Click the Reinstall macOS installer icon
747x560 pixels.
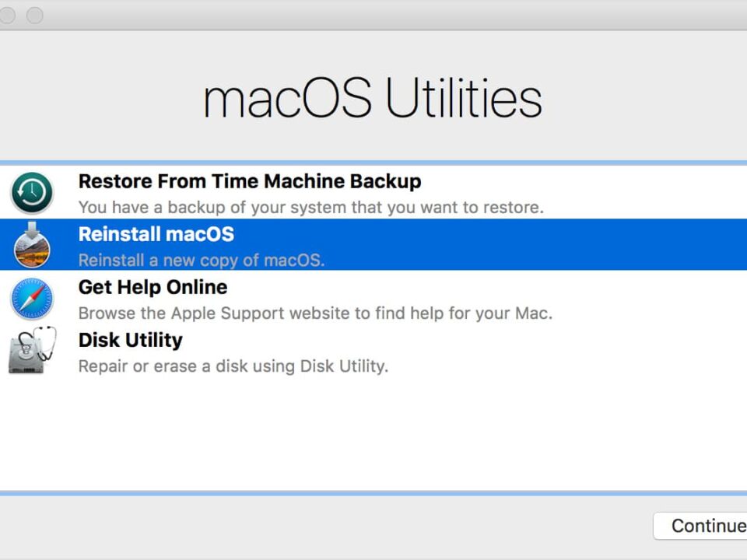point(33,245)
